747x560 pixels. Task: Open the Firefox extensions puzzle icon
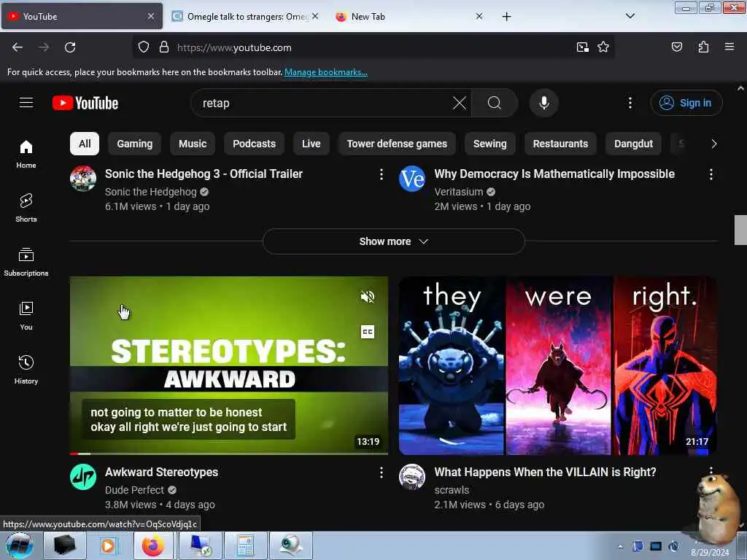[x=703, y=47]
